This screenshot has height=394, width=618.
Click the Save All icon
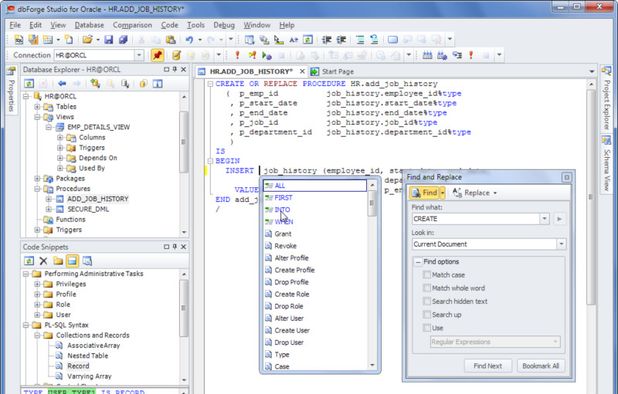point(123,40)
